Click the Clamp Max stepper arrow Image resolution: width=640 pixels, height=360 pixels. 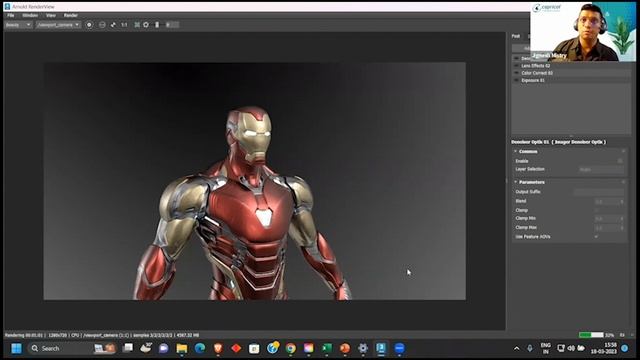(622, 228)
